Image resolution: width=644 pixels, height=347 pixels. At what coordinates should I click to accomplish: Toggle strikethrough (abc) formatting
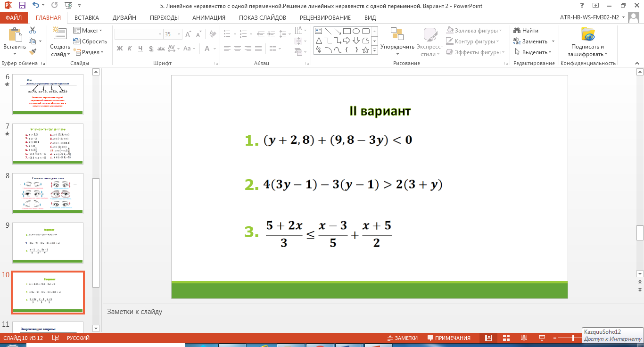click(161, 49)
